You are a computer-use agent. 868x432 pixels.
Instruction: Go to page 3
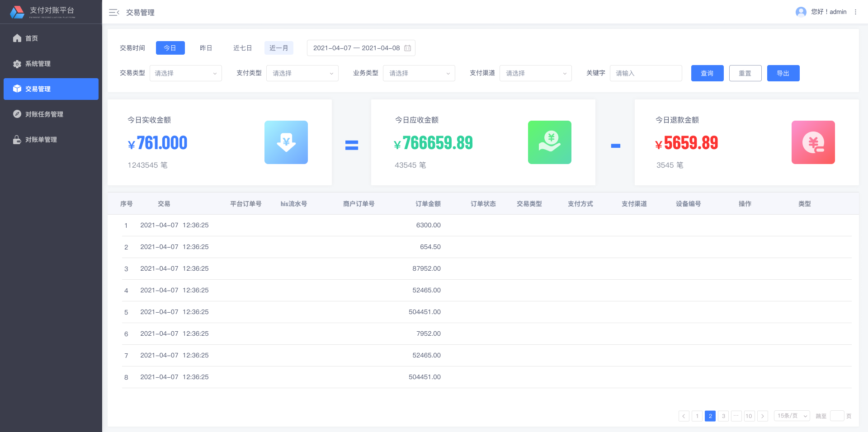pyautogui.click(x=723, y=416)
